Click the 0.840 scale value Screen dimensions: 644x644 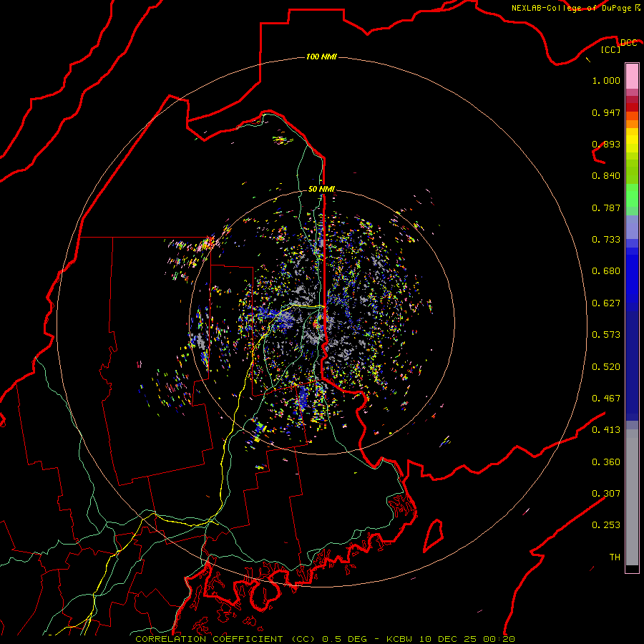606,176
